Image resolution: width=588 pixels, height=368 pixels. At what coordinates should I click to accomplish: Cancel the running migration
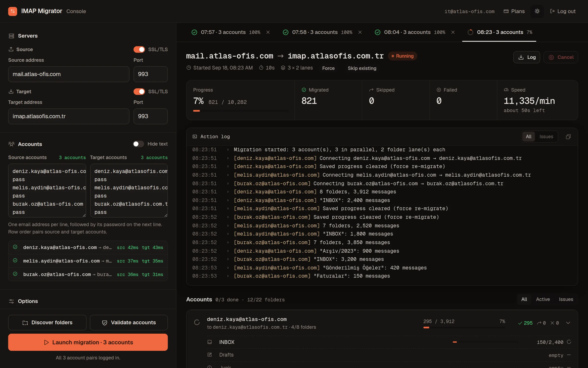pos(561,57)
